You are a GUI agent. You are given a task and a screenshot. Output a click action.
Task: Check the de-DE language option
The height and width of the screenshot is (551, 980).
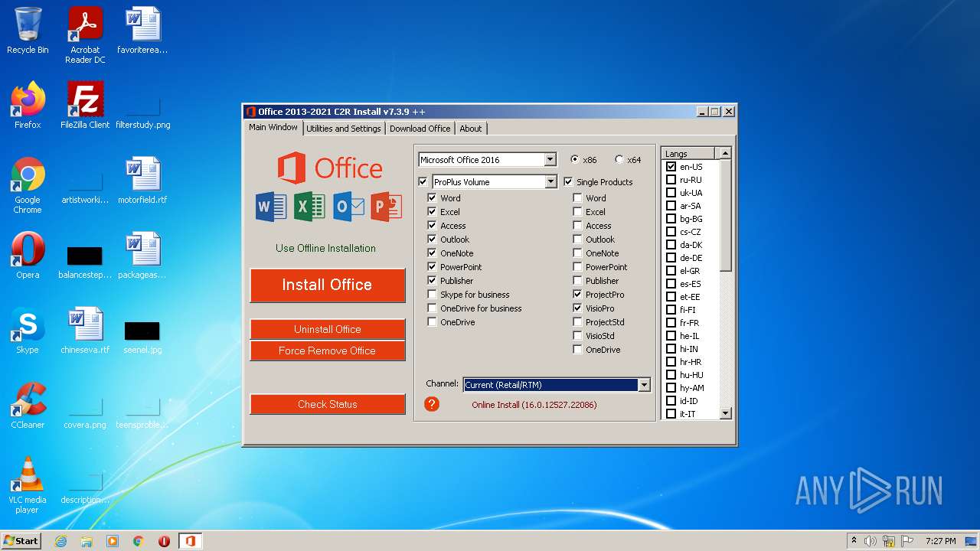[x=671, y=258]
